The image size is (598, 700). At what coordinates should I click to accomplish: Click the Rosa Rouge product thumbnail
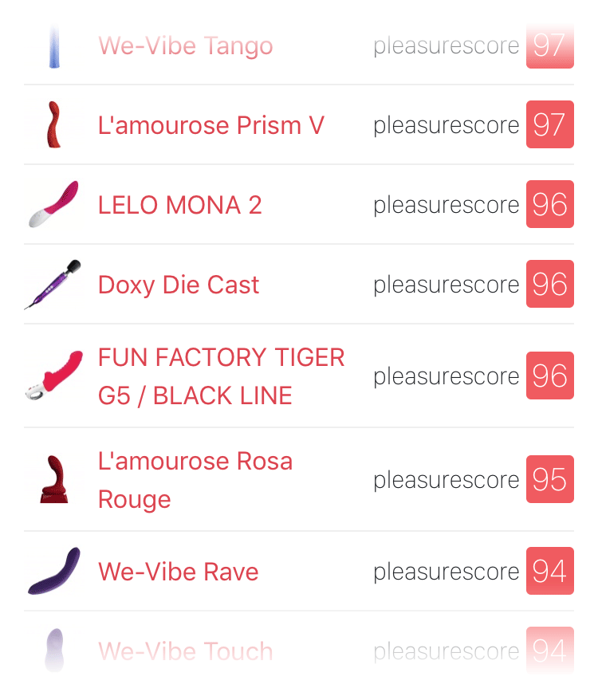pos(54,479)
